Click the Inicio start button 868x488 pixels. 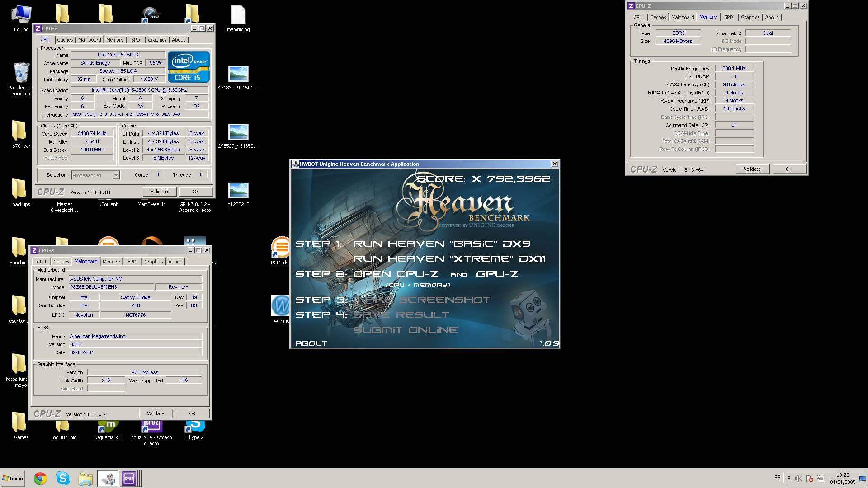pos(13,479)
